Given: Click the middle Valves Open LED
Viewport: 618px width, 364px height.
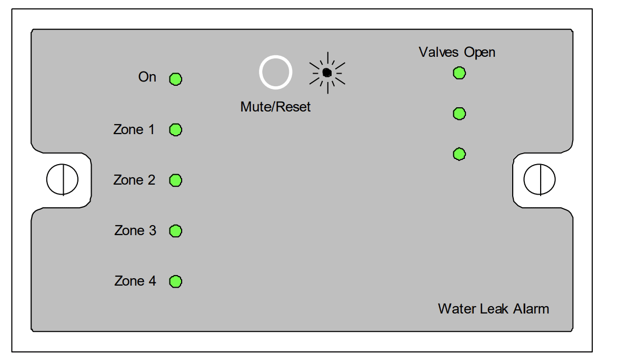Looking at the screenshot, I should point(459,113).
